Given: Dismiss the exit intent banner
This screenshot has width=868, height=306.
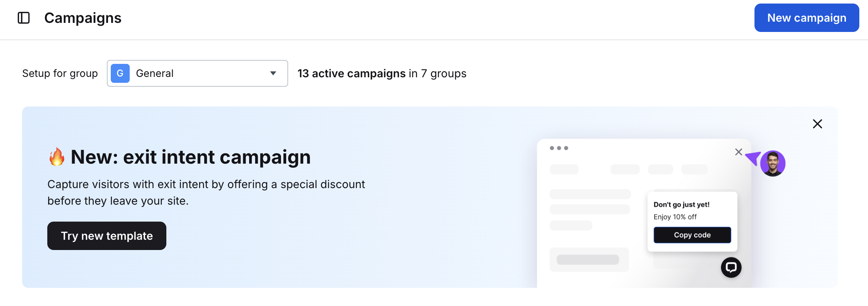Looking at the screenshot, I should click(817, 124).
